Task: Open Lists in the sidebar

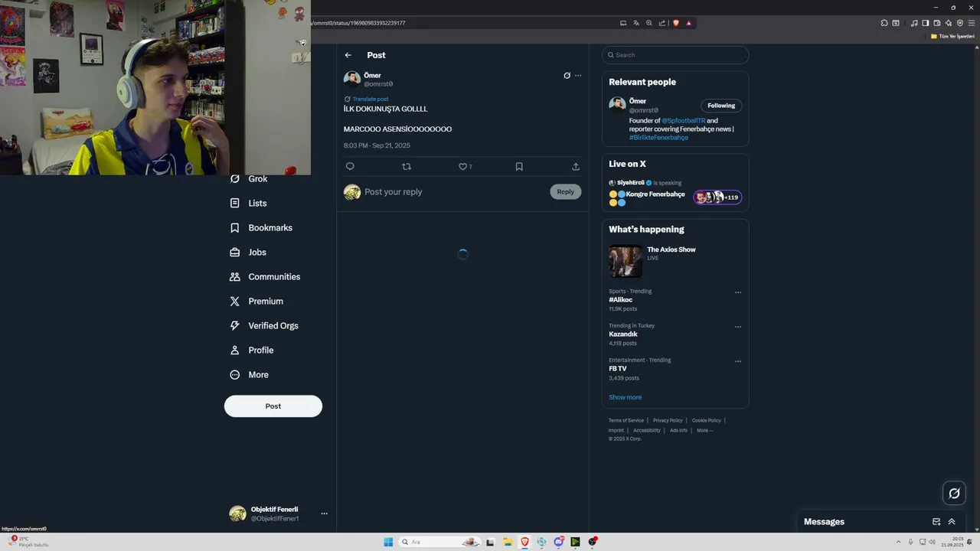Action: (249, 204)
